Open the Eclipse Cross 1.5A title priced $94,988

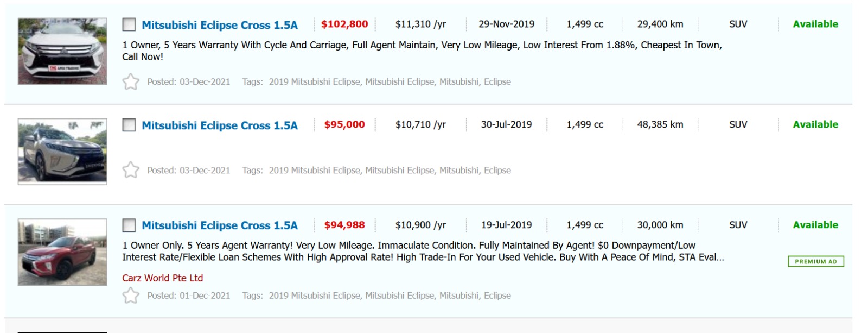(220, 225)
